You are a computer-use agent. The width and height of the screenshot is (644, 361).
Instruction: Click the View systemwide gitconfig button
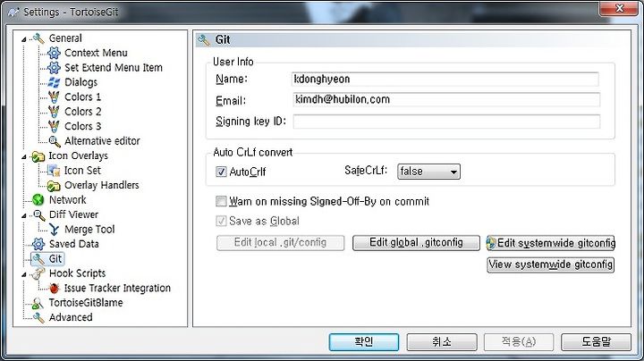551,265
